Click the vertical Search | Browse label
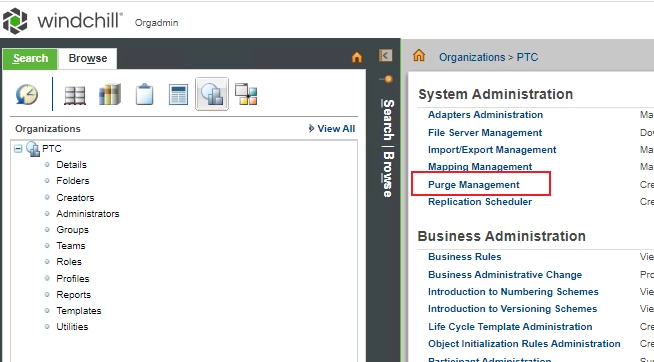This screenshot has width=654, height=362. [388, 148]
